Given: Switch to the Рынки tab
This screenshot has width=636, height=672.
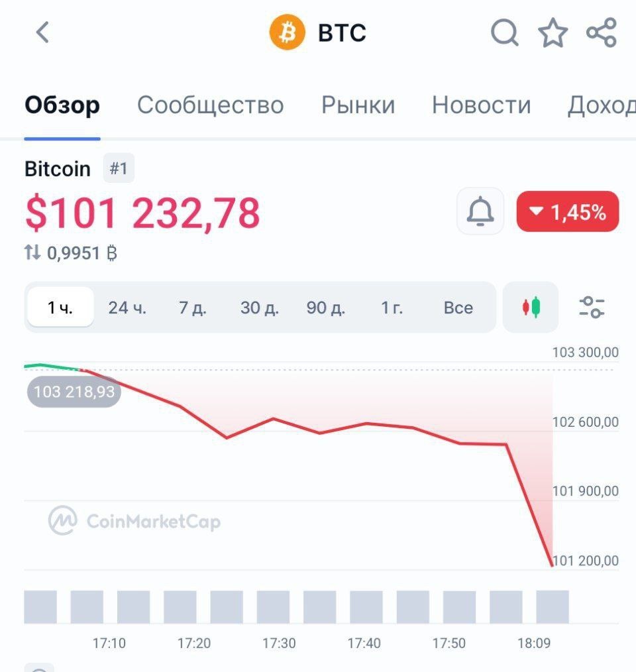Looking at the screenshot, I should pyautogui.click(x=358, y=105).
